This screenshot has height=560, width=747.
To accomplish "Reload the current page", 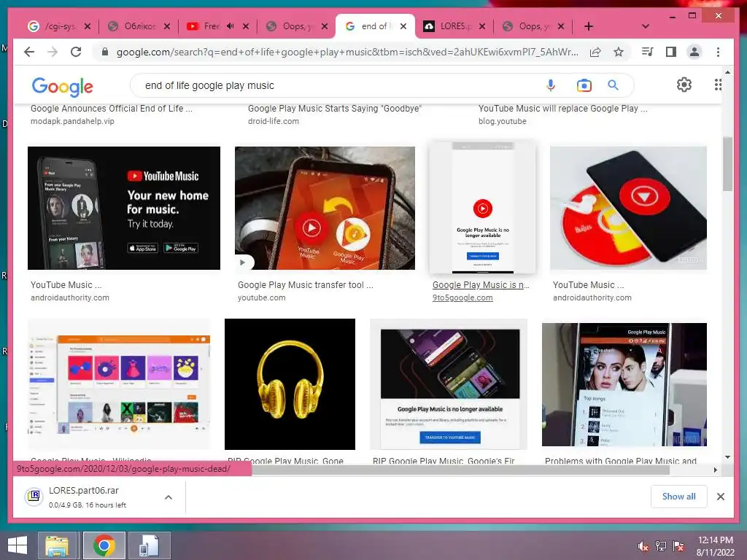I will tap(76, 52).
